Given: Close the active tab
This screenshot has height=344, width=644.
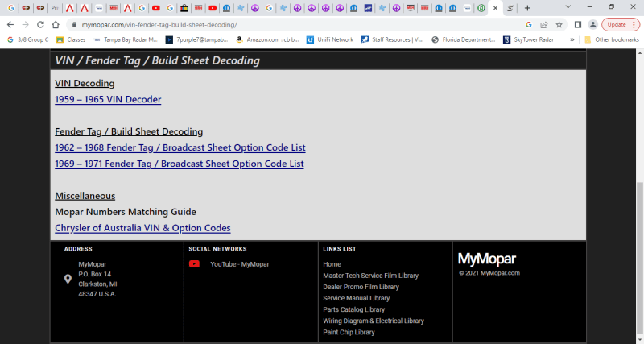Looking at the screenshot, I should tap(495, 8).
